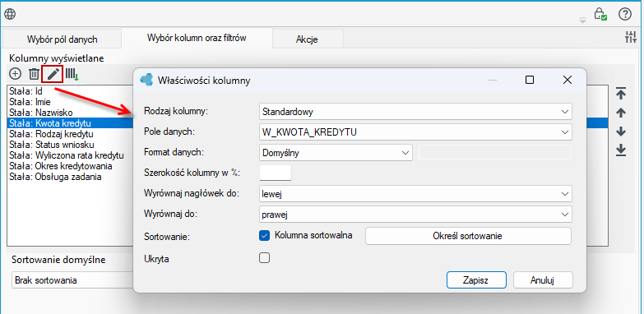The image size is (644, 314).
Task: Open Sortowanie domyślne combo box
Action: [73, 280]
